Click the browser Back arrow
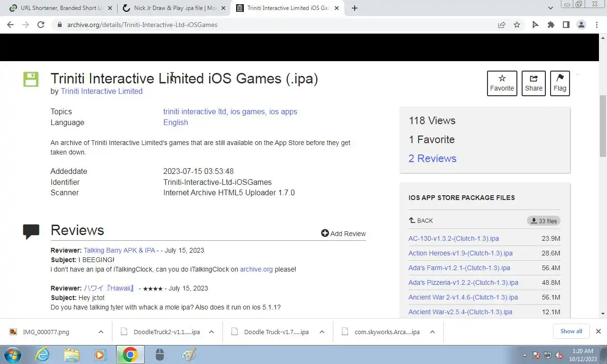The width and height of the screenshot is (607, 364). coord(10,25)
